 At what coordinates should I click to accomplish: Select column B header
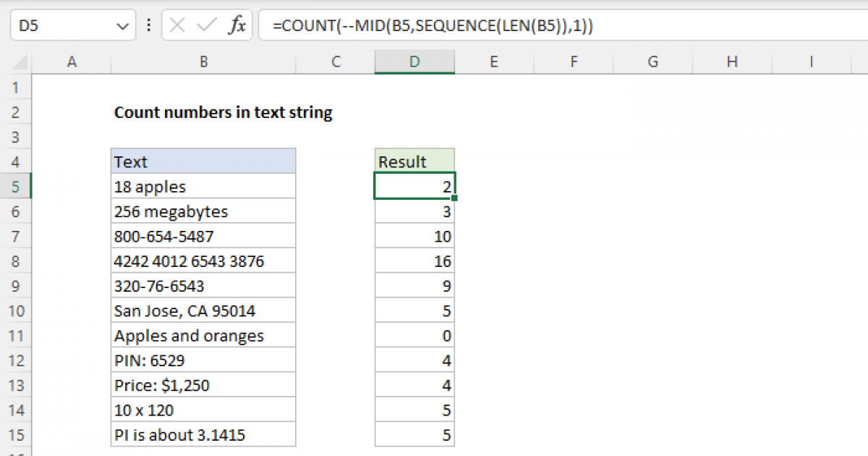click(x=203, y=62)
